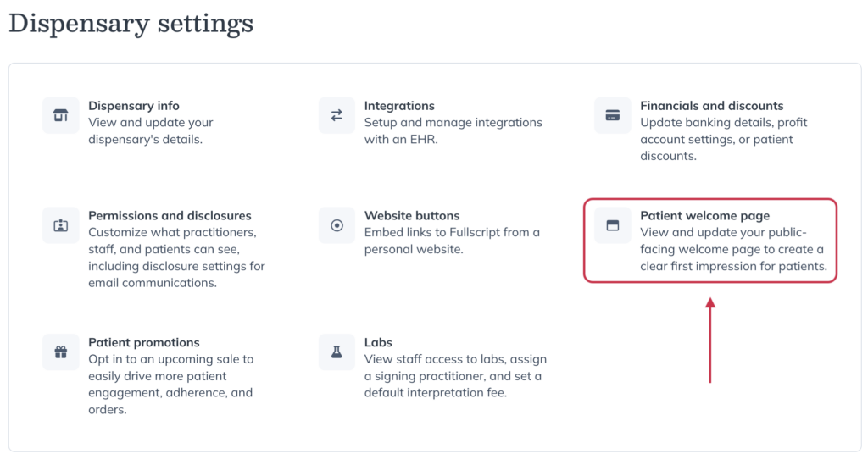Open the Patient promotions heading
The width and height of the screenshot is (868, 465).
tap(144, 342)
